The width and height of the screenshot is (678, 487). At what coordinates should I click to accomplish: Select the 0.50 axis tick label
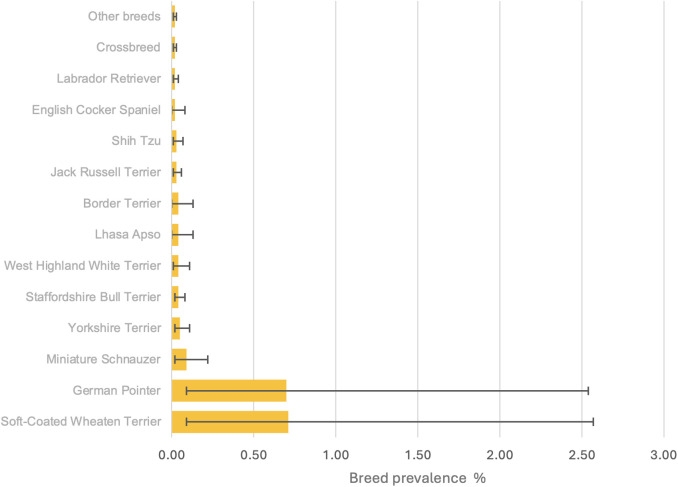coord(253,455)
